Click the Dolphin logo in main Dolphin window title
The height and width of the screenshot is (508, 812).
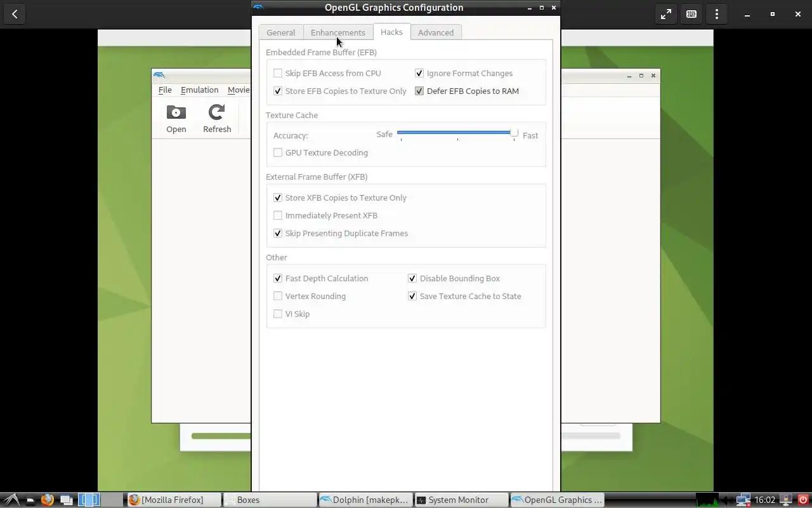tap(159, 76)
